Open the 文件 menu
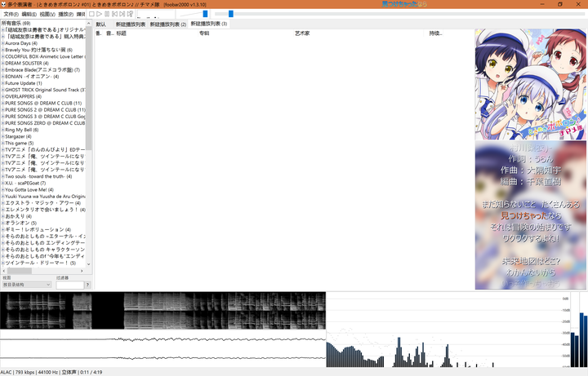Screen dimensions: 588x376 coord(11,14)
